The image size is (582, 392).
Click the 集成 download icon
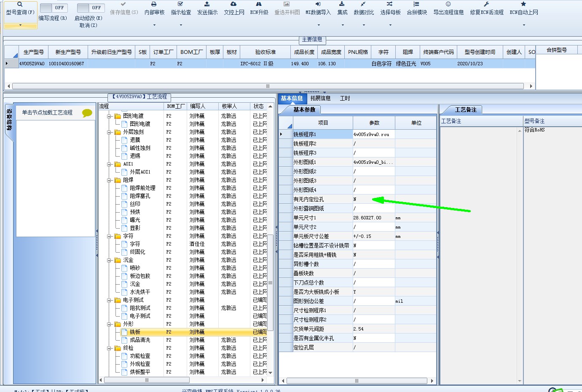click(342, 4)
